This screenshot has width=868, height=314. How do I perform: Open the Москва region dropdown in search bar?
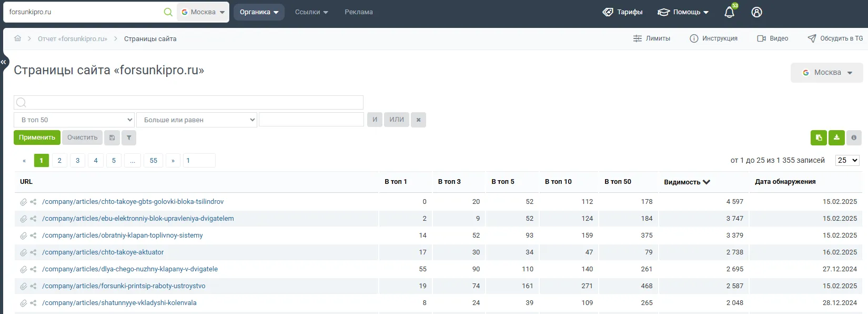pyautogui.click(x=203, y=12)
